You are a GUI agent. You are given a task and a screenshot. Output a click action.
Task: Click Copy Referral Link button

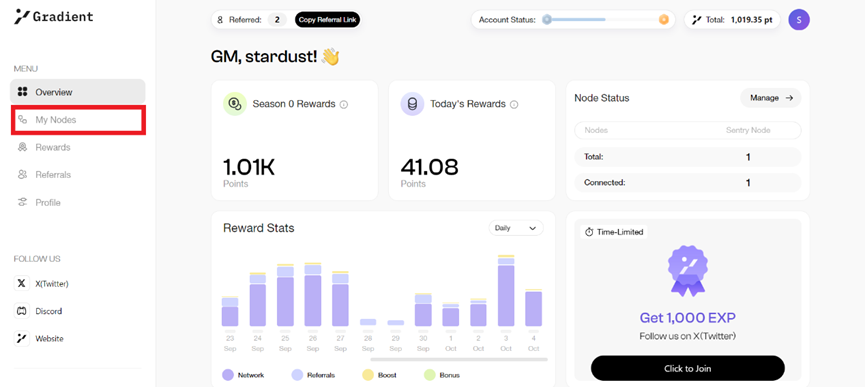point(328,20)
